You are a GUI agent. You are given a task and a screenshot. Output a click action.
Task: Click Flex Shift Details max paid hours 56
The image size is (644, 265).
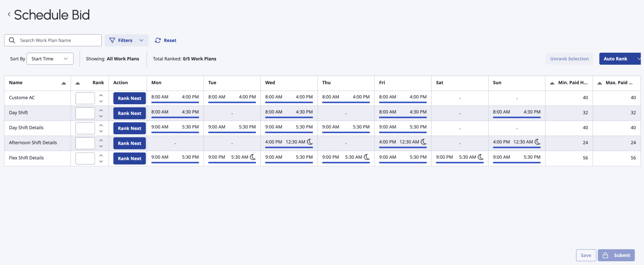(x=633, y=158)
